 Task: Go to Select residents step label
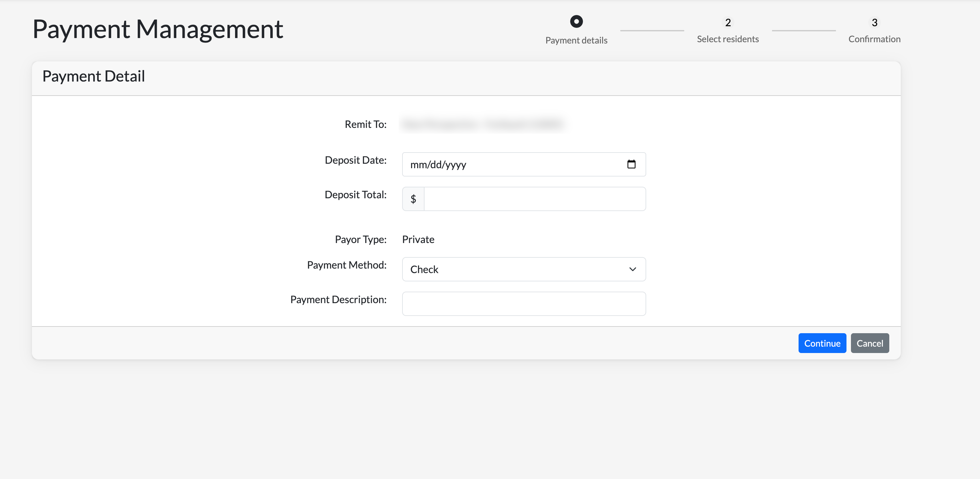[727, 39]
